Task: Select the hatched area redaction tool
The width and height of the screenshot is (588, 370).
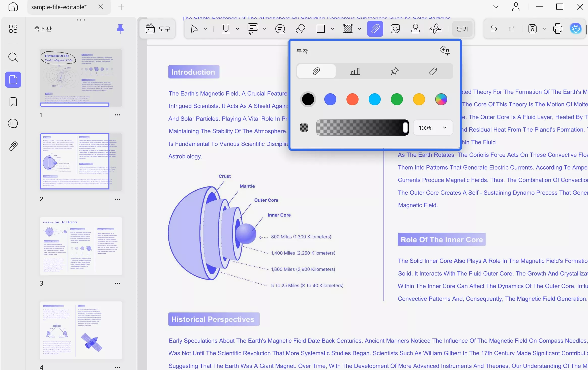Action: (348, 29)
